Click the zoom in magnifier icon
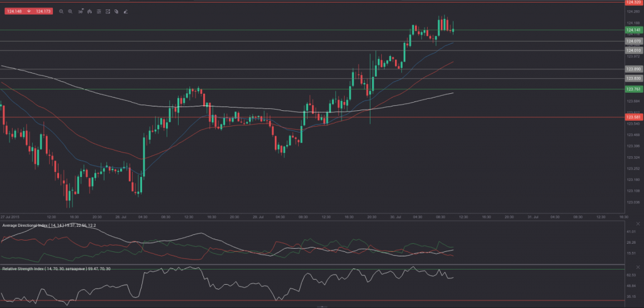This screenshot has height=308, width=644. click(70, 11)
